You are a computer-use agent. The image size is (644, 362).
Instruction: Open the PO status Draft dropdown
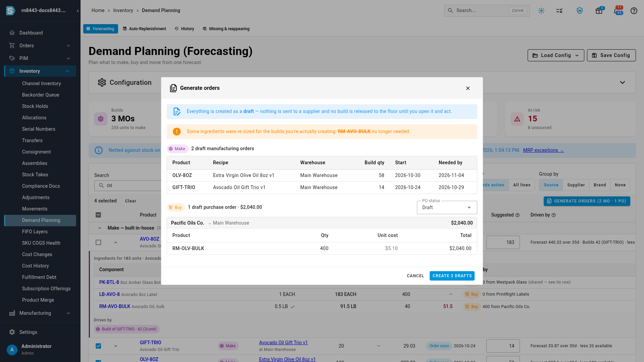447,207
